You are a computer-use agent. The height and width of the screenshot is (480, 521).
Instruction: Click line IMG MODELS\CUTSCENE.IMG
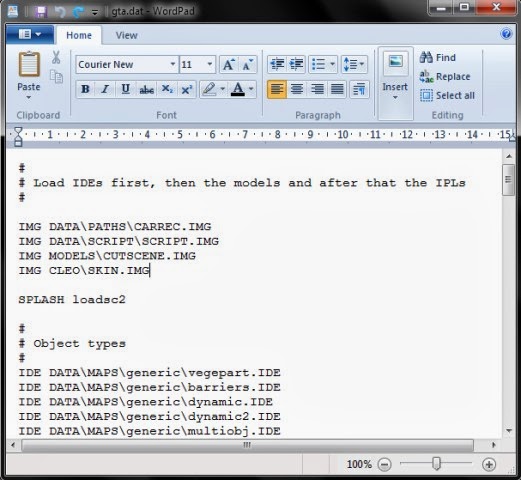click(107, 256)
